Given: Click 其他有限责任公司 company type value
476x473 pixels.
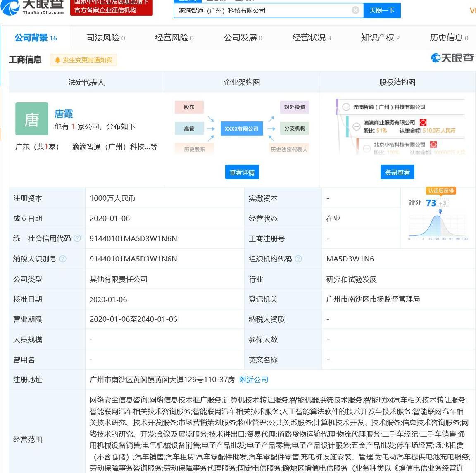Looking at the screenshot, I should [x=119, y=279].
